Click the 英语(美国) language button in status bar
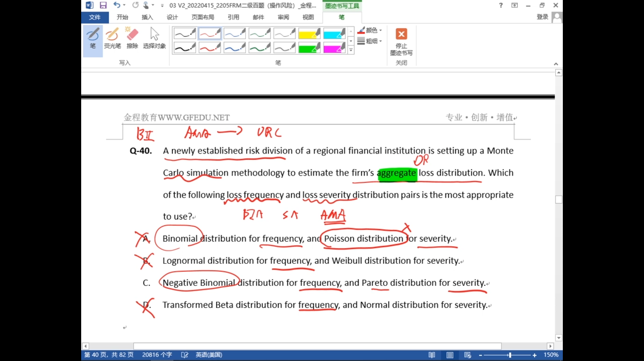The height and width of the screenshot is (361, 644). (209, 355)
